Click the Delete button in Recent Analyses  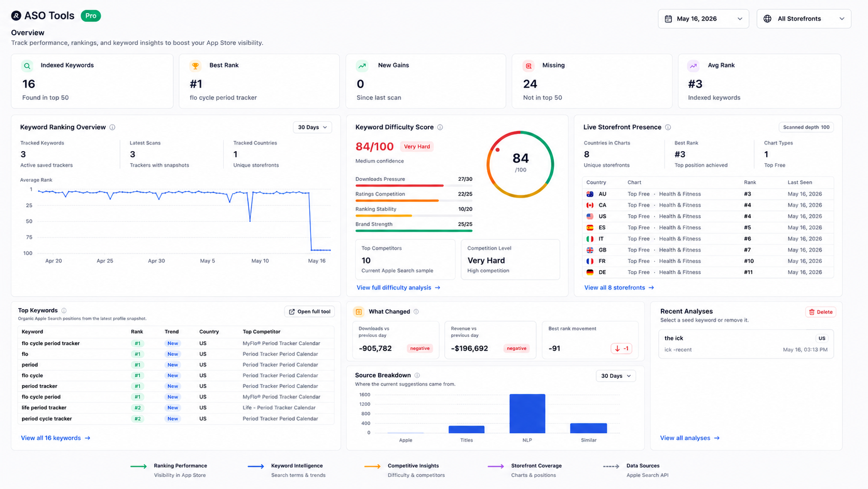pos(821,312)
